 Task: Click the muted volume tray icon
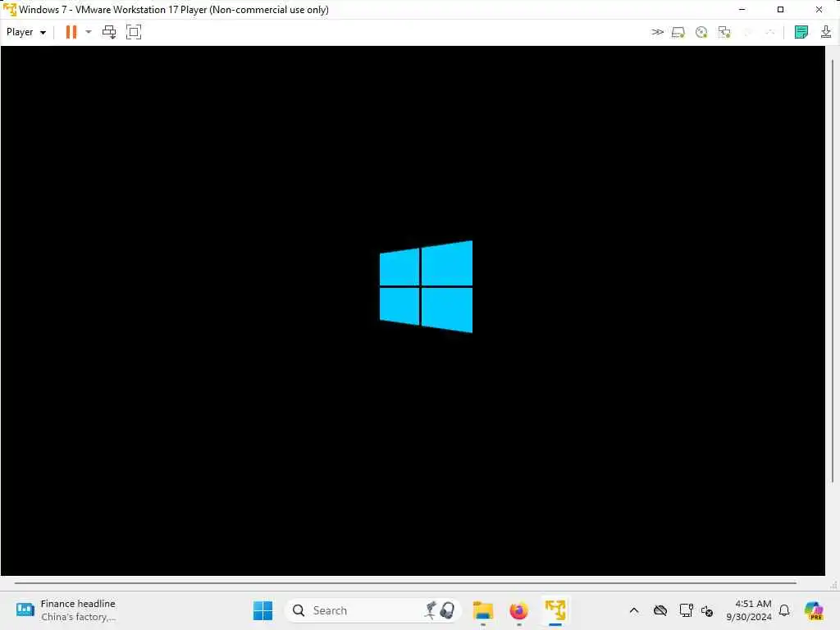click(707, 610)
